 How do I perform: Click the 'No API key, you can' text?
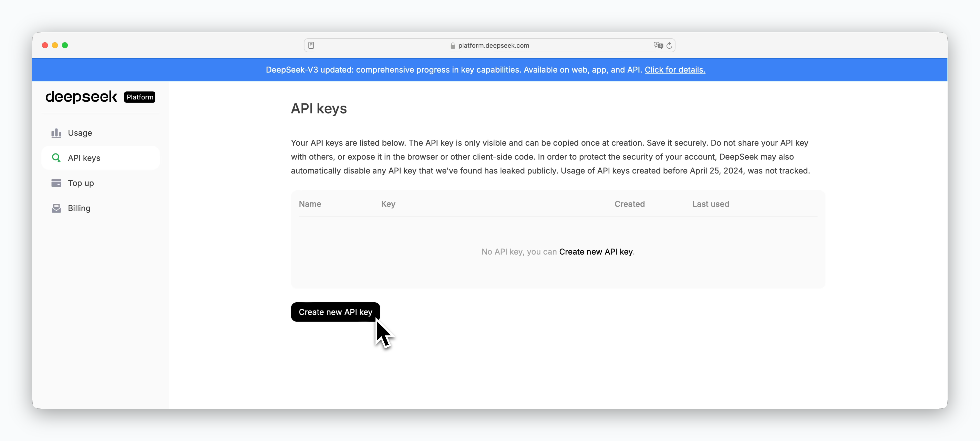tap(519, 252)
